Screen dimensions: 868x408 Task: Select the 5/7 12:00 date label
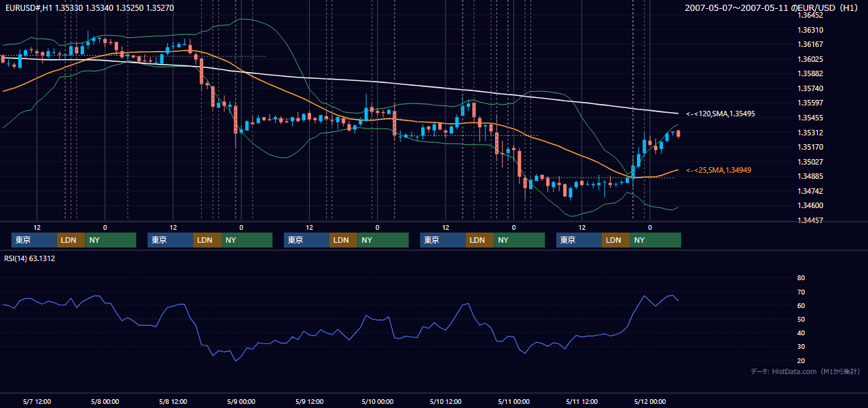[x=37, y=401]
